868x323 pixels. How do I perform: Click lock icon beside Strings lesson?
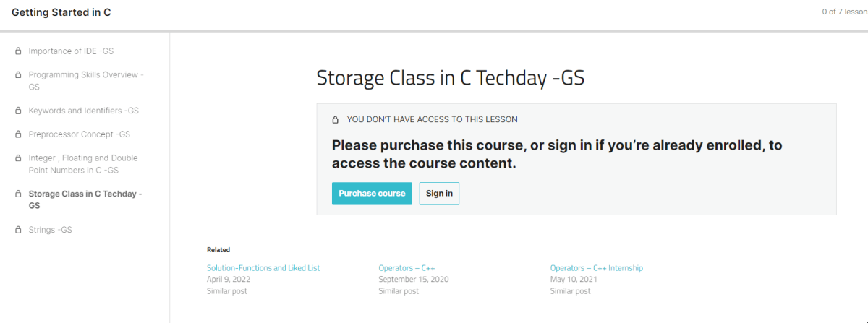pyautogui.click(x=18, y=231)
